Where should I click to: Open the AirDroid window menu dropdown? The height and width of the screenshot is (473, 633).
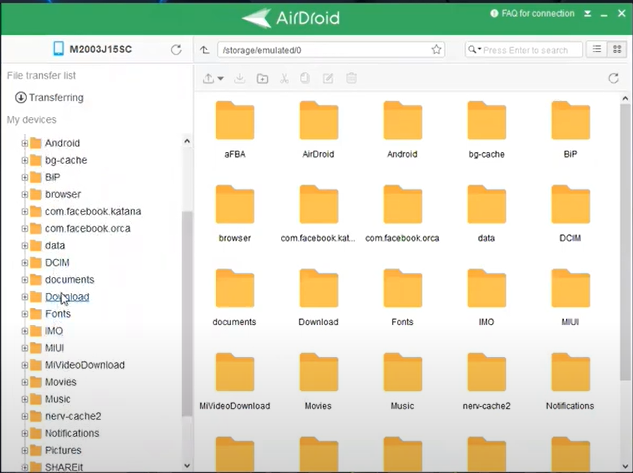[588, 14]
